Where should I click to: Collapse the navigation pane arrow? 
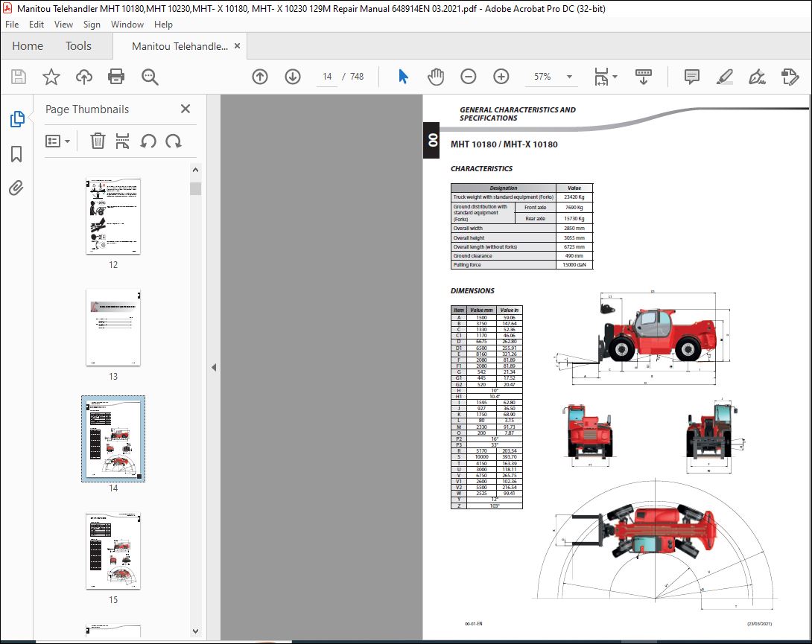[214, 368]
